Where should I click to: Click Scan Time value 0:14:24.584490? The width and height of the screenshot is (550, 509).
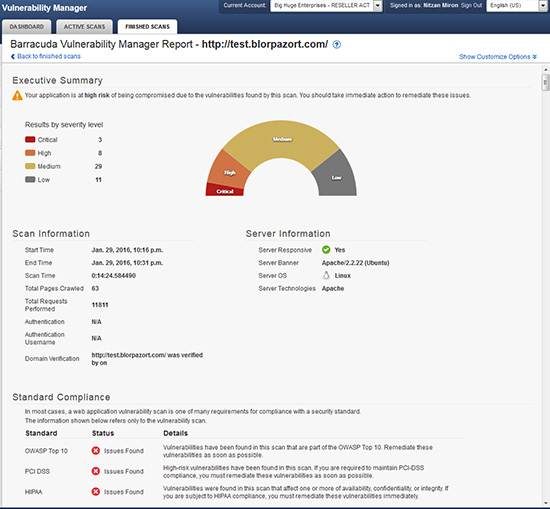[114, 275]
